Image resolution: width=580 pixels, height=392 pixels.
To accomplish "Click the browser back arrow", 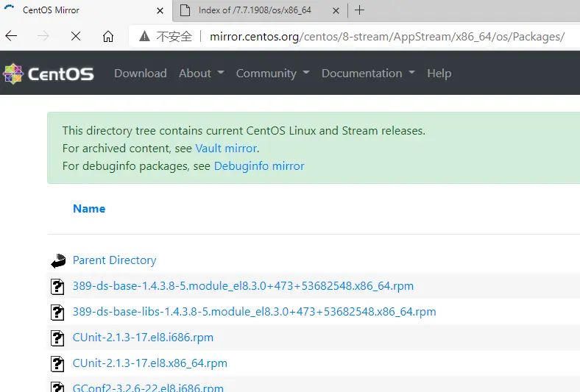I will point(12,36).
